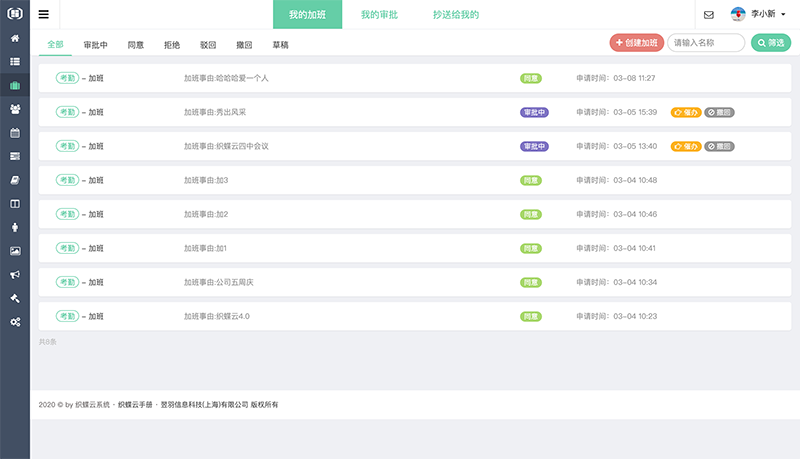This screenshot has width=800, height=459.
Task: Switch to 我的加班 top tab
Action: coord(307,14)
